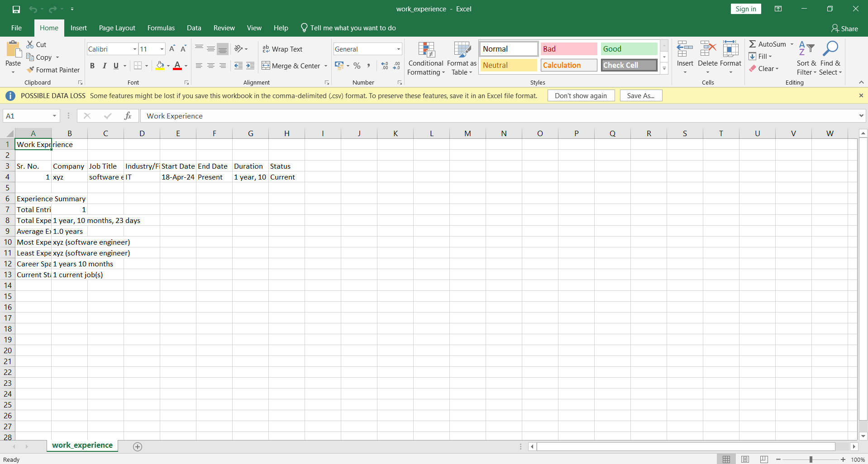Viewport: 868px width, 464px height.
Task: Toggle Underline formatting
Action: pos(116,66)
